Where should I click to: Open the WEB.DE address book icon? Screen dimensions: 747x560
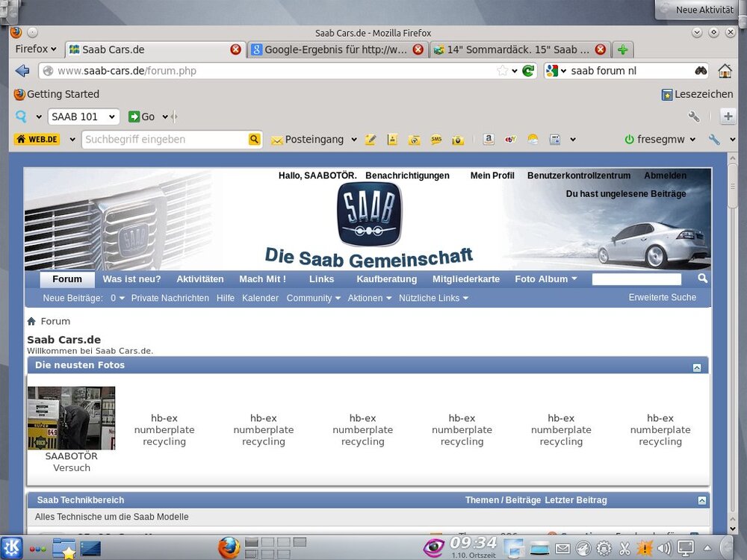392,140
